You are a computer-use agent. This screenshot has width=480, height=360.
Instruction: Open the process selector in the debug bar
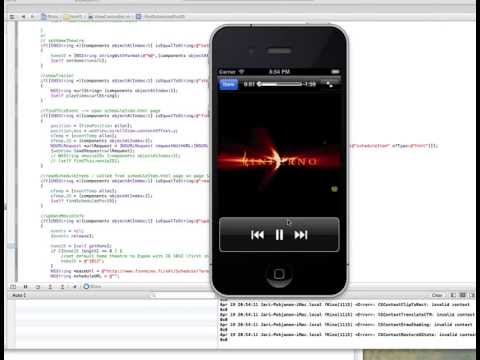[92, 287]
